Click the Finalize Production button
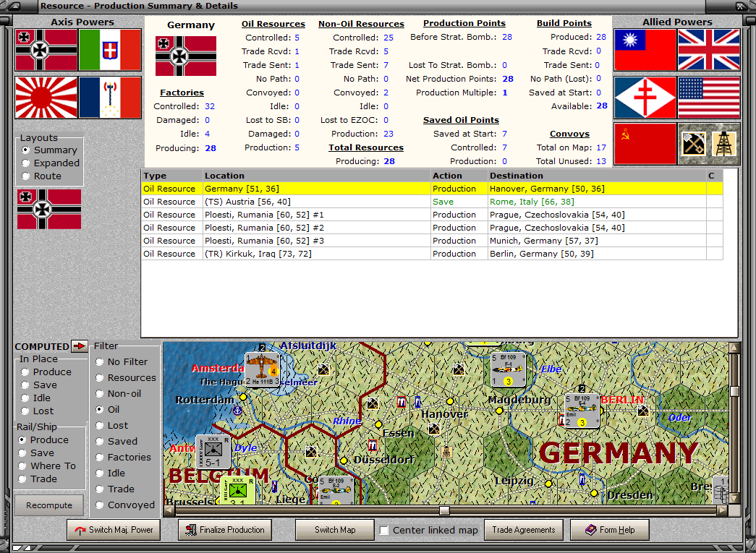Viewport: 756px width, 553px height. point(225,530)
